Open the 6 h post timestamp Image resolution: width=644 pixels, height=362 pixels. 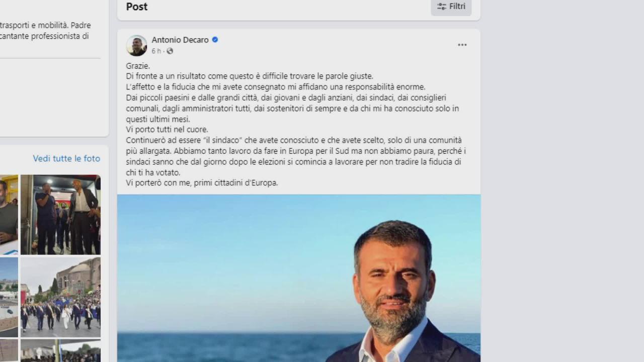(x=156, y=51)
